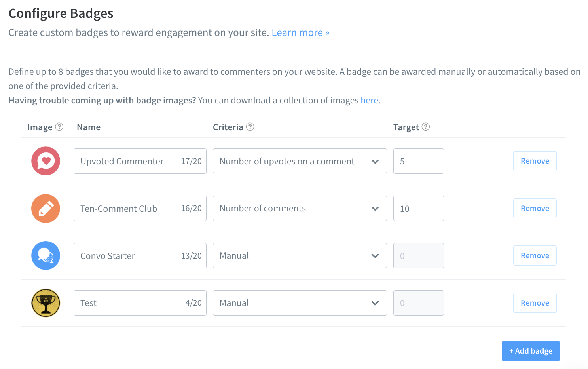Open the Learn more link
Image resolution: width=588 pixels, height=369 pixels.
[300, 33]
